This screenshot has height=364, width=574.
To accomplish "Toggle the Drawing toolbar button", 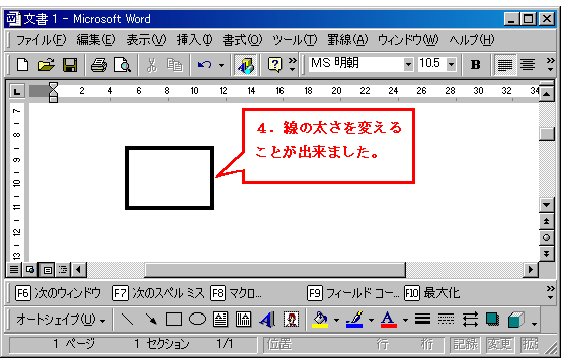I will click(x=245, y=65).
